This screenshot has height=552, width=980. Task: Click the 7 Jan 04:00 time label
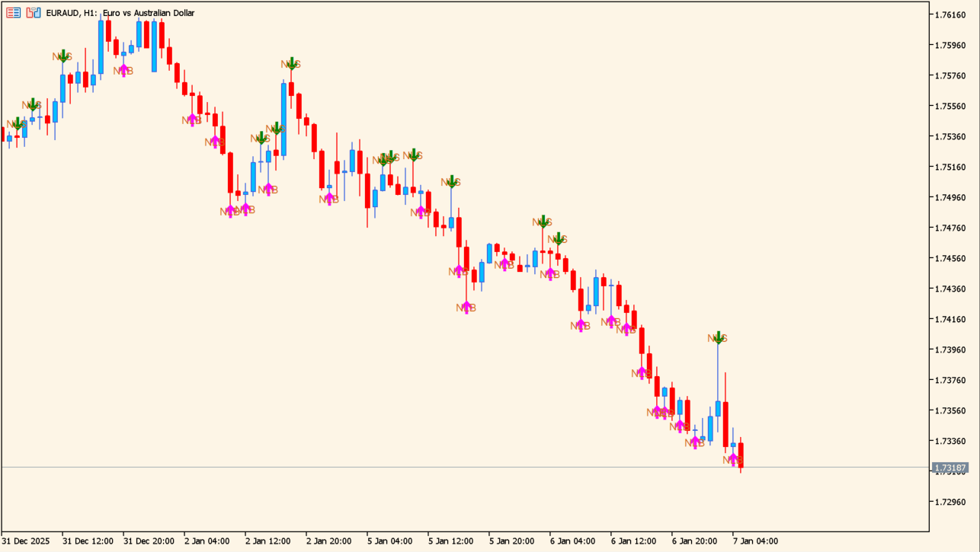[755, 541]
